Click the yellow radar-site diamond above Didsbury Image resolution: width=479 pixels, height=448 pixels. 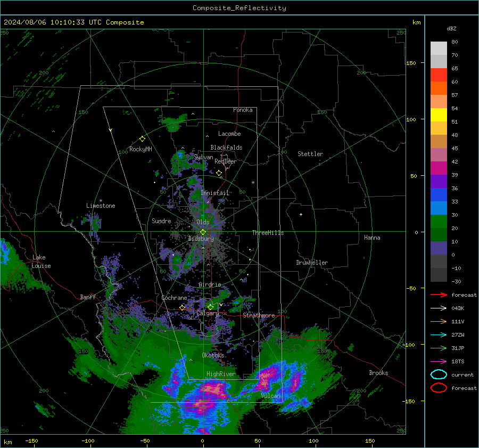[x=203, y=232]
